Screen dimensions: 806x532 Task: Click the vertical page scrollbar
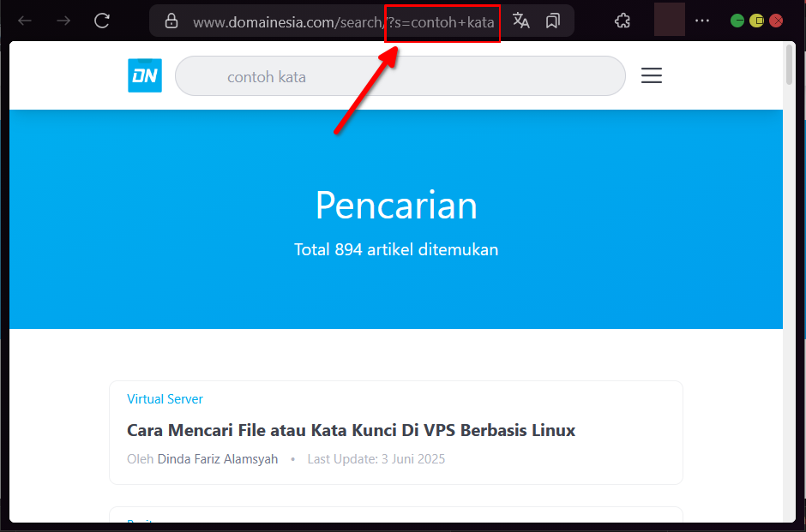789,65
